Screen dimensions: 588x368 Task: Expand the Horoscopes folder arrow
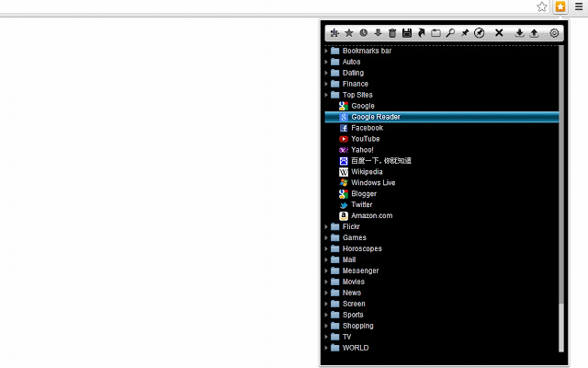pos(326,248)
